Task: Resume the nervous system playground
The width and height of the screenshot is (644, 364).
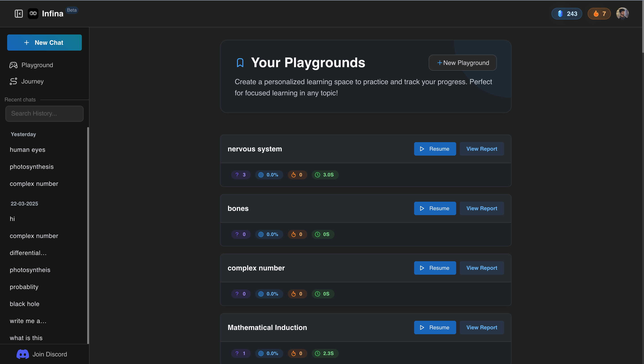Action: [435, 149]
